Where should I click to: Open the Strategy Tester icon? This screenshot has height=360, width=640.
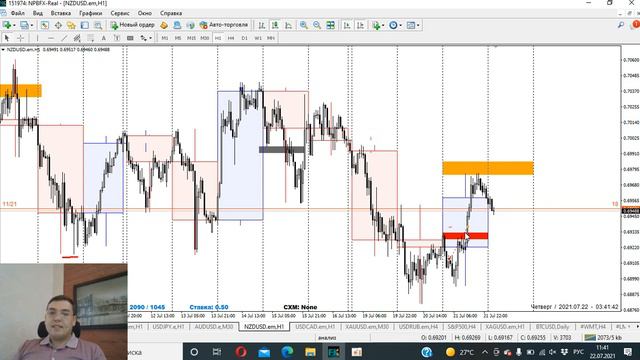pyautogui.click(x=98, y=25)
